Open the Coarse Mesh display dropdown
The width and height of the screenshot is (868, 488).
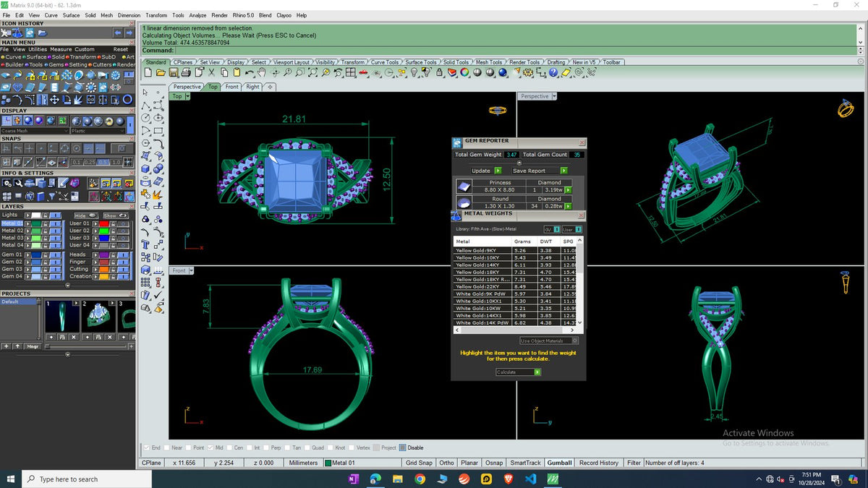(34, 131)
